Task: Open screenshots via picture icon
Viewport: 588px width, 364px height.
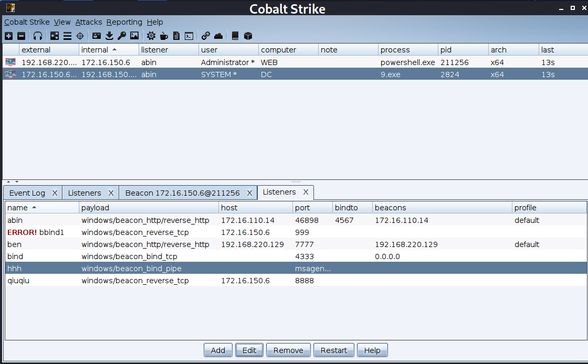Action: [x=134, y=36]
